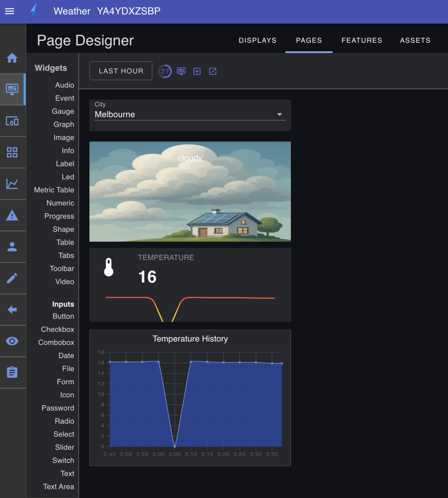Go to Home via sidebar house icon
The height and width of the screenshot is (498, 448).
(12, 58)
